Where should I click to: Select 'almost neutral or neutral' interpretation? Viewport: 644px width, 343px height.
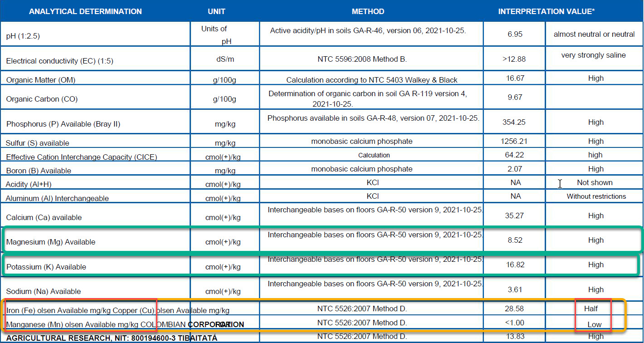pos(594,34)
